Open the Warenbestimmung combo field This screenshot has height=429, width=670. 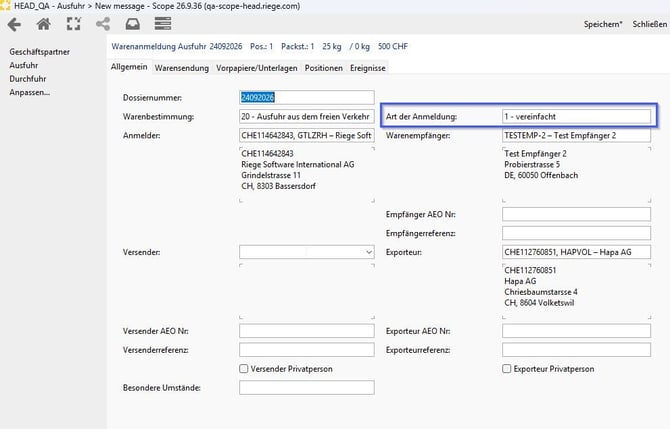307,117
